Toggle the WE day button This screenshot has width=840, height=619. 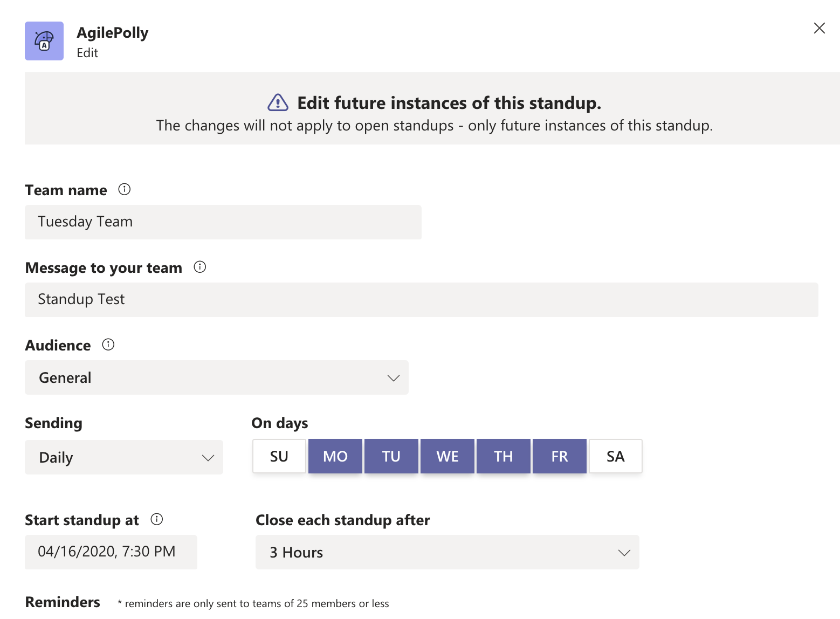click(447, 456)
